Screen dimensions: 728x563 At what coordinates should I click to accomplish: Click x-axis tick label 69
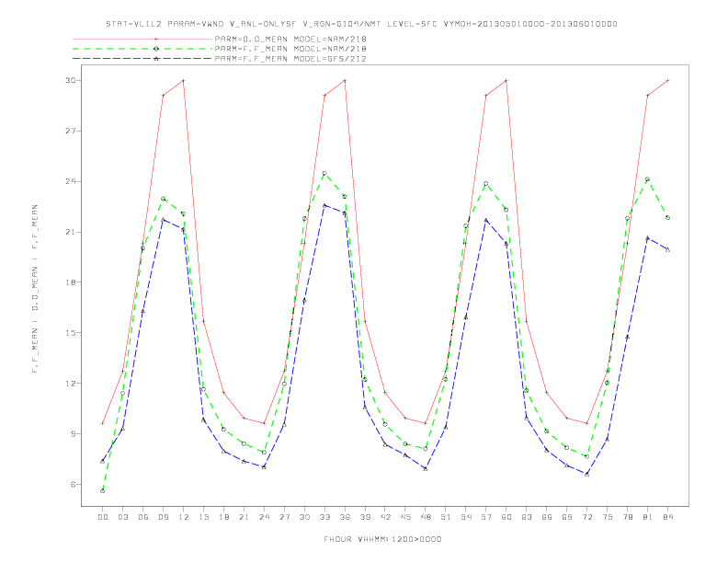[x=567, y=517]
